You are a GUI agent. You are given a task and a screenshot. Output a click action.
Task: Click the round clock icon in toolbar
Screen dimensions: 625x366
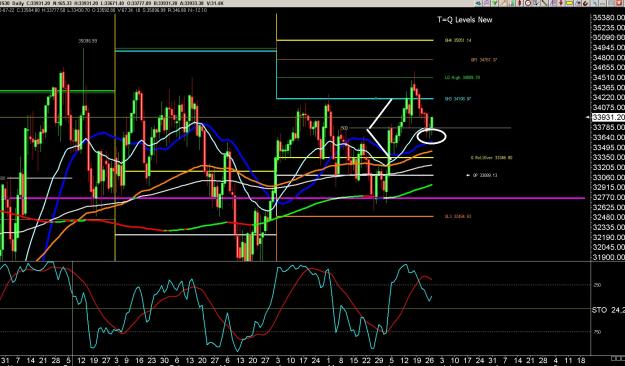pyautogui.click(x=528, y=3)
